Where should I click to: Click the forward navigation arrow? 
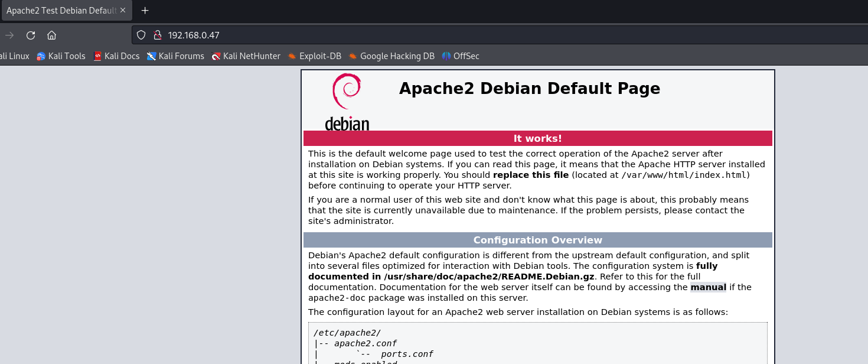pos(9,35)
